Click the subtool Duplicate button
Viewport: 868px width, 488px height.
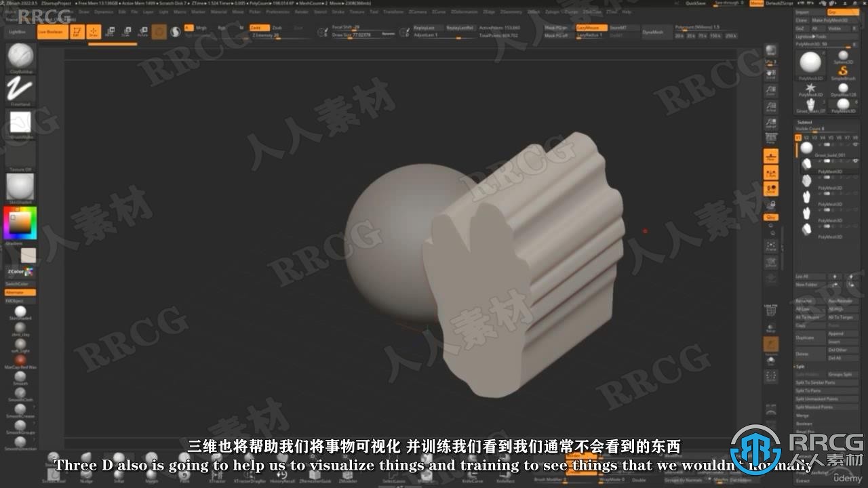(x=810, y=338)
